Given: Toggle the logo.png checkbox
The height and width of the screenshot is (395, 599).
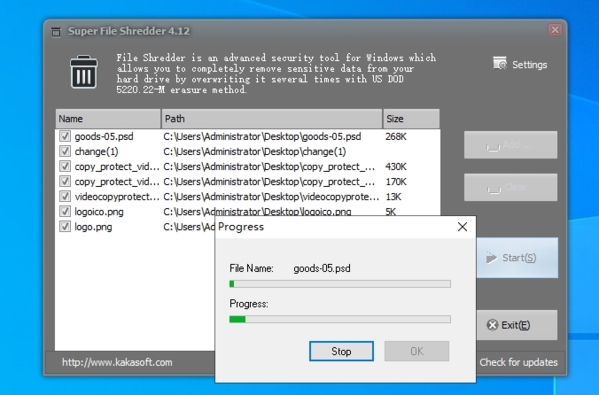Looking at the screenshot, I should pyautogui.click(x=65, y=227).
